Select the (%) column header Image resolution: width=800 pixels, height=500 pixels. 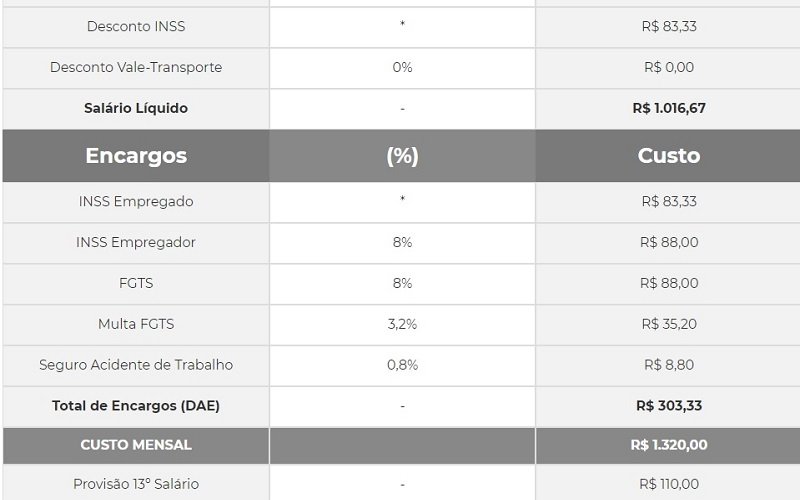click(402, 156)
